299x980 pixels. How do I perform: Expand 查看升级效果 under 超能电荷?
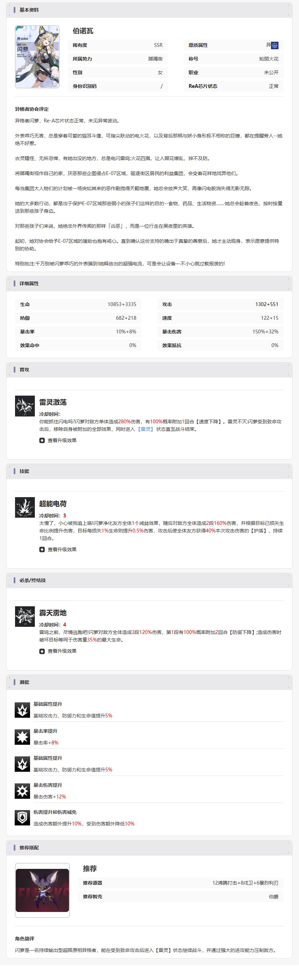coord(58,549)
